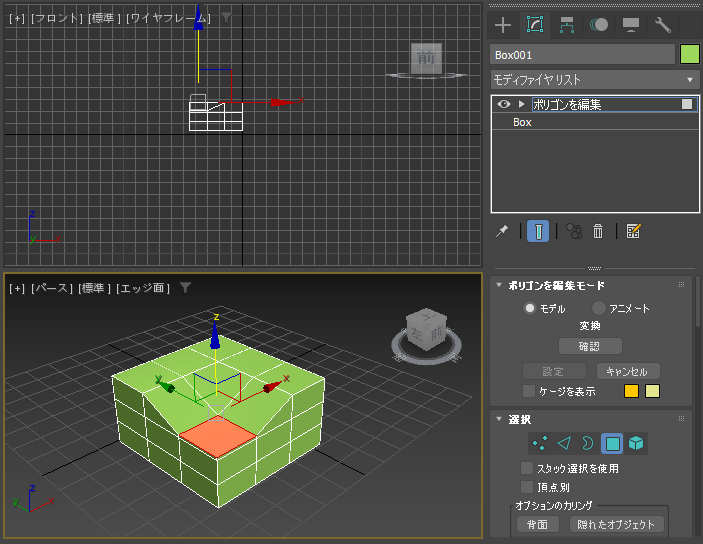Open [パース] view label menu
Viewport: 703px width, 544px height.
(52, 288)
